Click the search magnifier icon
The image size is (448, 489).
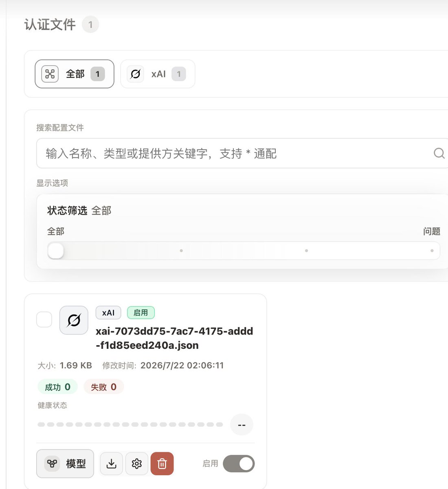pos(439,153)
